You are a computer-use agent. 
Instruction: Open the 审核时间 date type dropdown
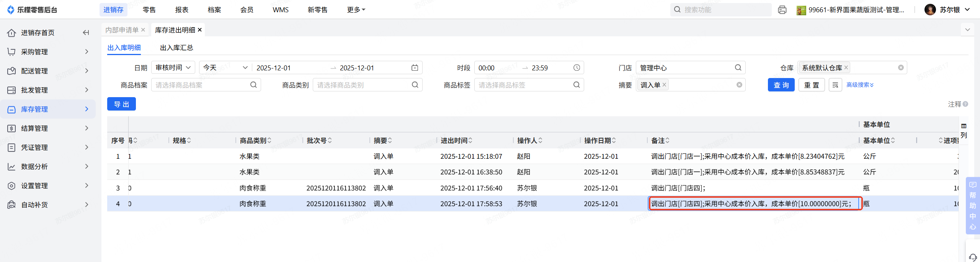173,68
